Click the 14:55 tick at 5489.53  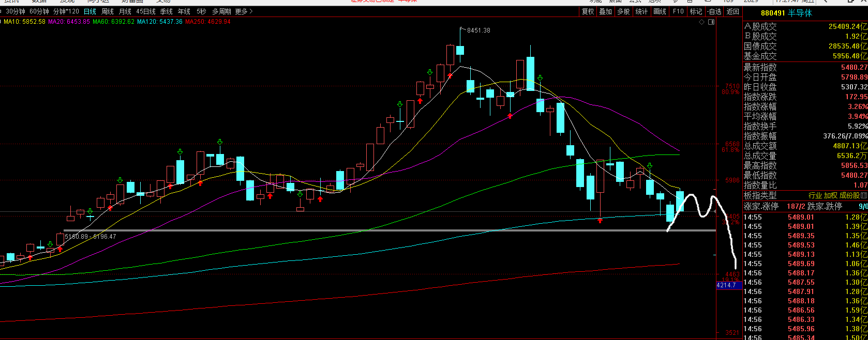point(805,245)
